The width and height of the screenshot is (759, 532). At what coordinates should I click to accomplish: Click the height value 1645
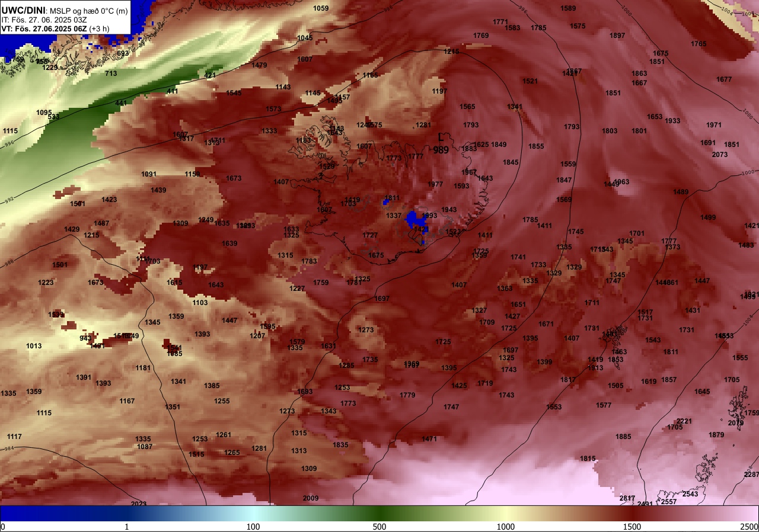[702, 392]
